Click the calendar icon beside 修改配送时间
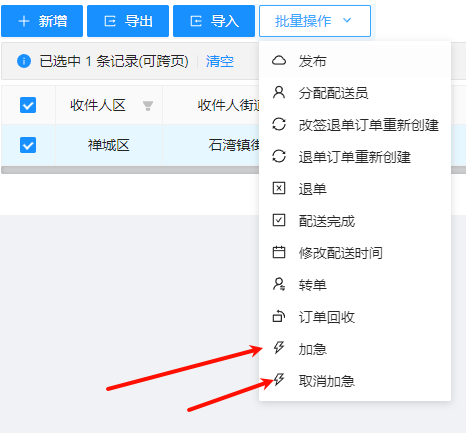The image size is (466, 433). click(279, 252)
